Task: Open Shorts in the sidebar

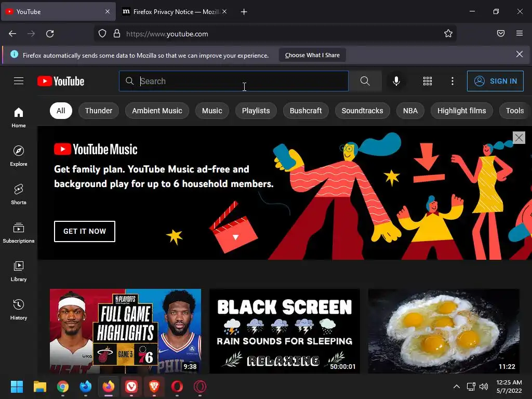Action: point(19,194)
